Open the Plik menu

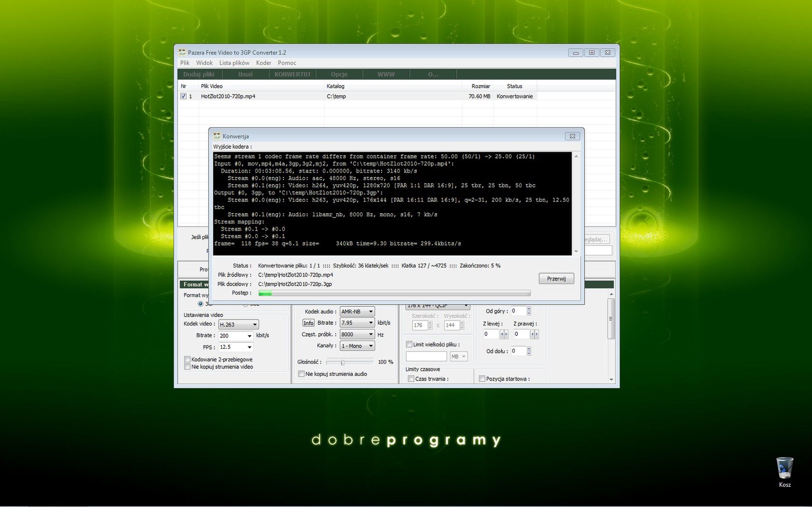click(185, 63)
